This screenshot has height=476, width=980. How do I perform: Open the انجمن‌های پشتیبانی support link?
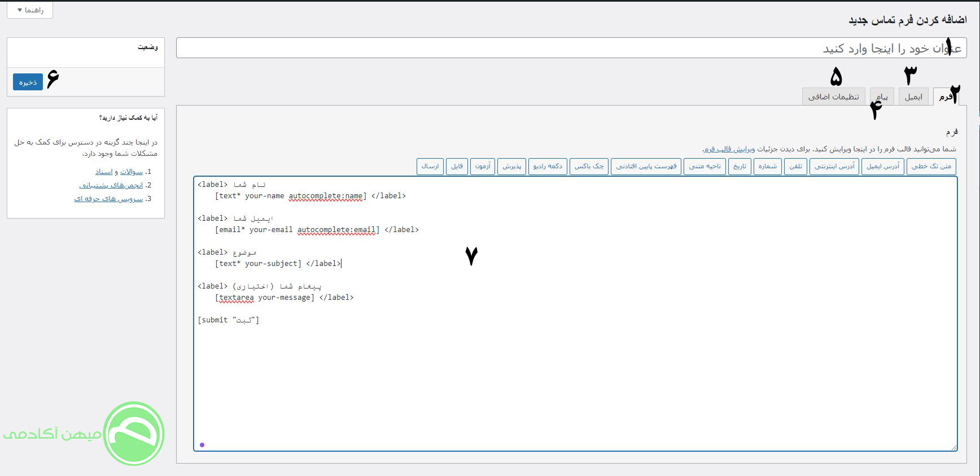[x=111, y=185]
